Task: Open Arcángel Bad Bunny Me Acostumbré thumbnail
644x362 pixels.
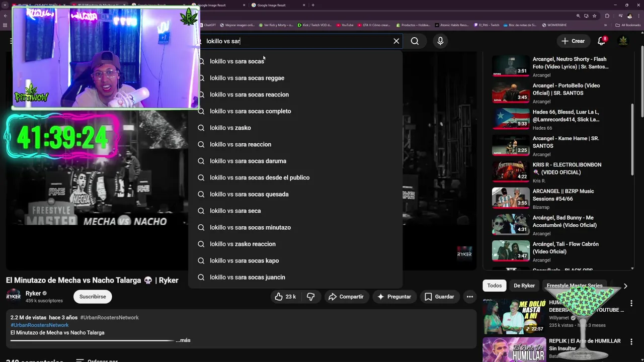Action: [x=511, y=224]
